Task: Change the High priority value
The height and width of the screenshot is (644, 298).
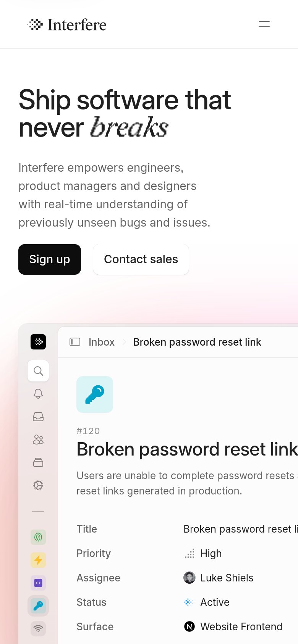Action: pos(203,554)
